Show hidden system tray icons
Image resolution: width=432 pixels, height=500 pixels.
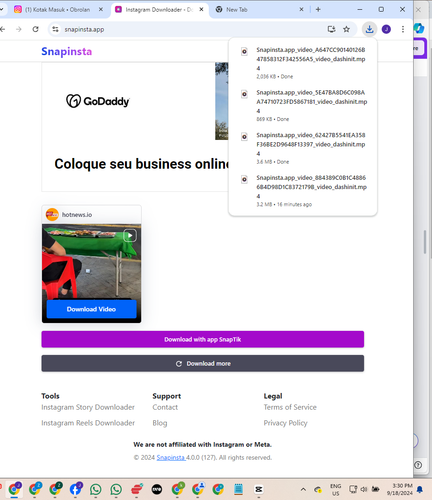(x=303, y=490)
